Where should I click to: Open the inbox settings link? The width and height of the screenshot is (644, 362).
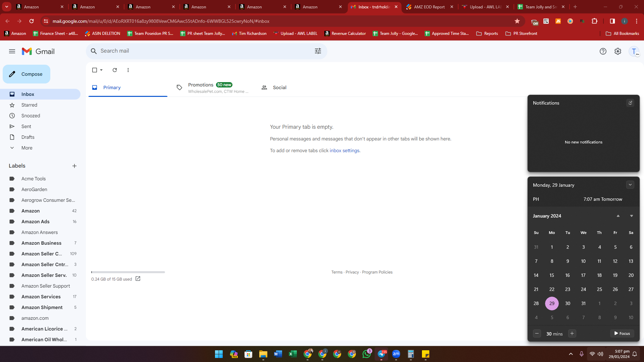(344, 151)
